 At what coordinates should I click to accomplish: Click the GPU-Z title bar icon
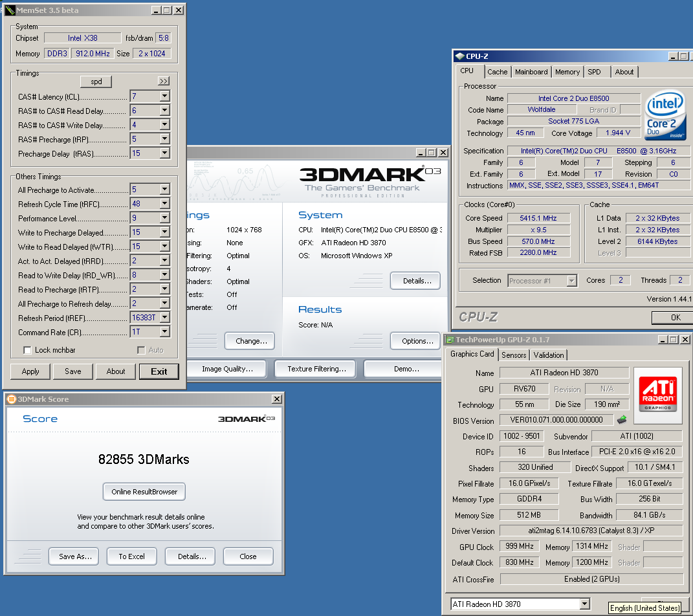450,339
